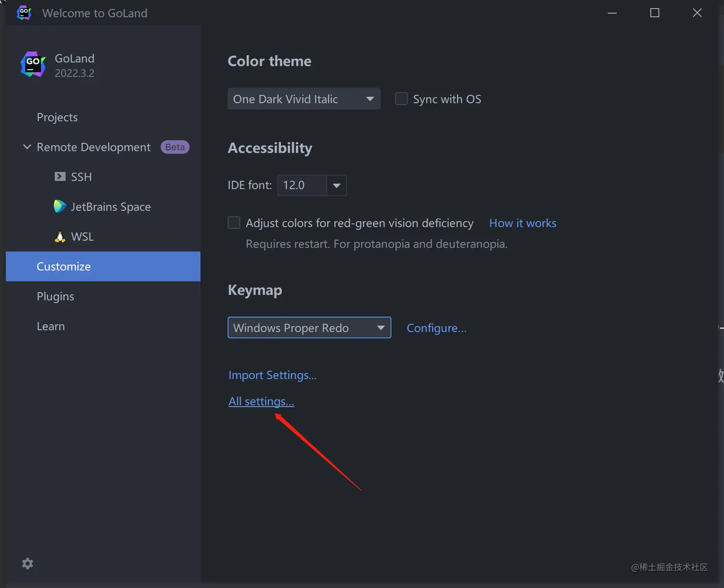Open the Color theme dropdown

coord(304,99)
